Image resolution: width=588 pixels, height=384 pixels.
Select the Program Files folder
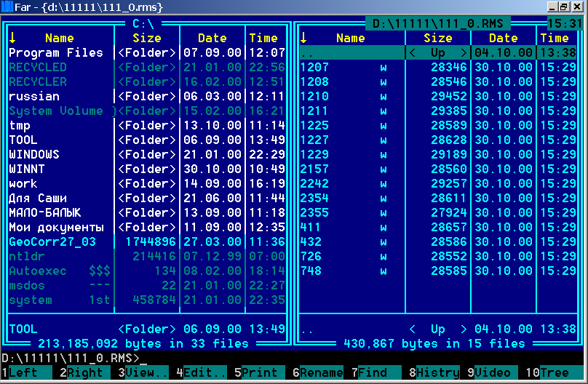(146, 53)
